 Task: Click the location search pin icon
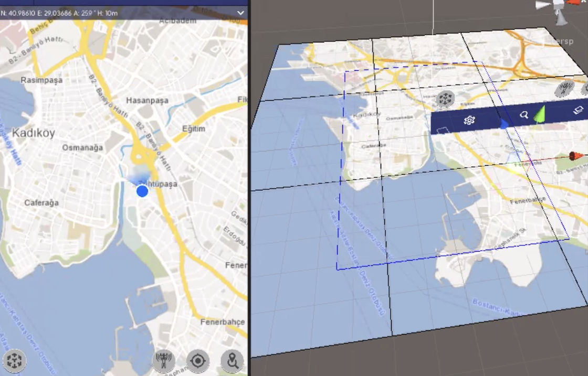pyautogui.click(x=232, y=361)
